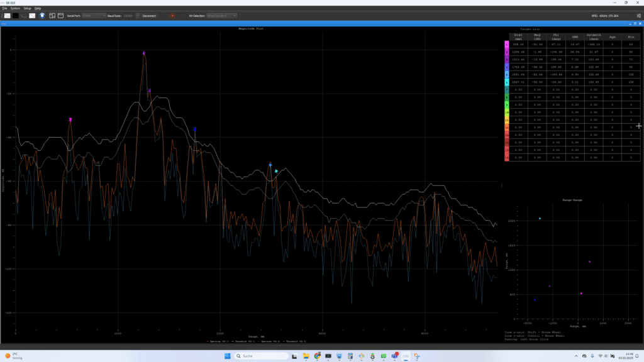Select the single-window layout icon
Viewport: 644px width, 362px height.
60,15
